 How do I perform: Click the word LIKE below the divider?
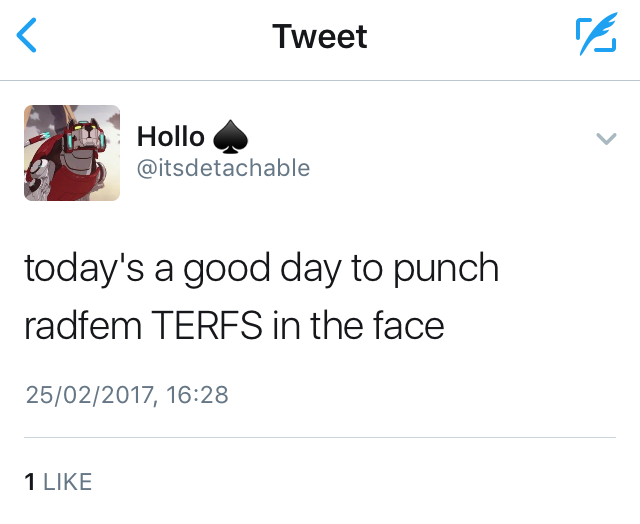(x=67, y=481)
